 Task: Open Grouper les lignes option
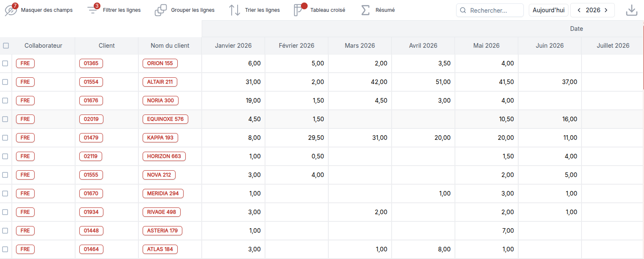[193, 10]
